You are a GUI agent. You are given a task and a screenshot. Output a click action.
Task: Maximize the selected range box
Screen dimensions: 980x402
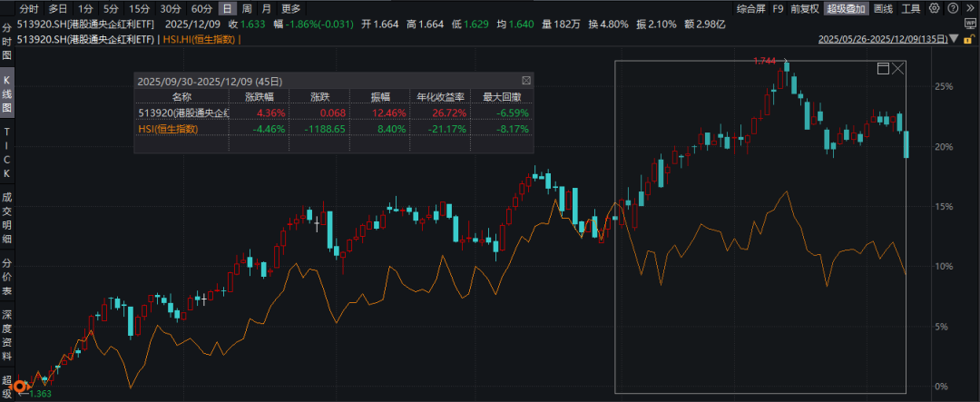[x=883, y=69]
